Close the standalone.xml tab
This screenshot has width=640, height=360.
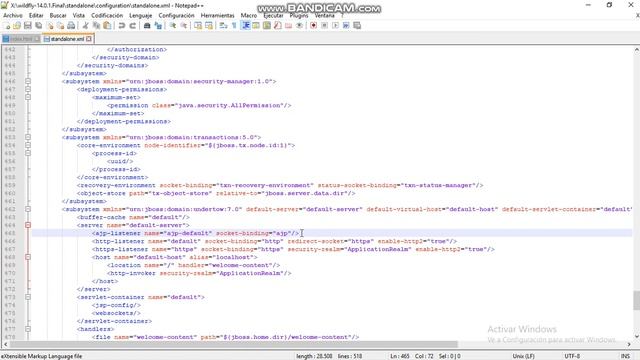click(89, 39)
